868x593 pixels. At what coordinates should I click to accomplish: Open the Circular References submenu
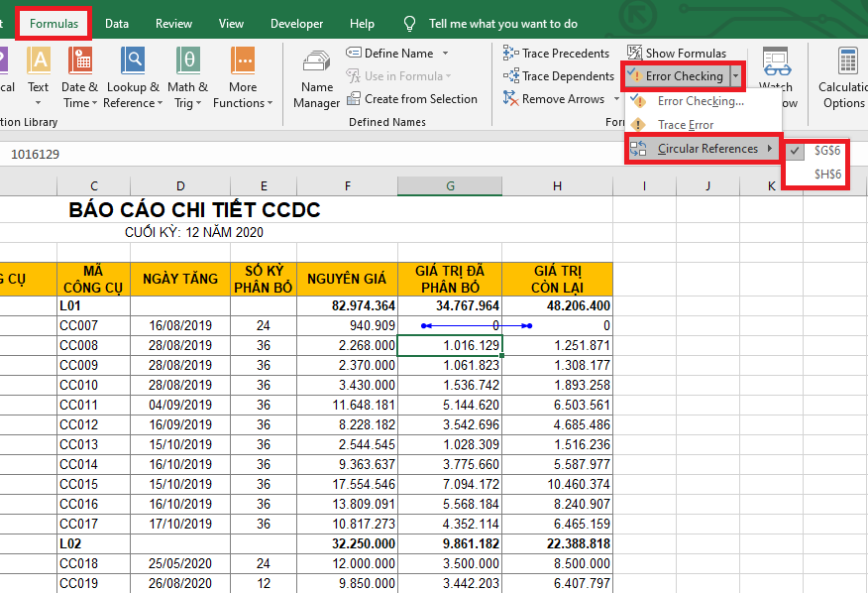click(x=705, y=149)
